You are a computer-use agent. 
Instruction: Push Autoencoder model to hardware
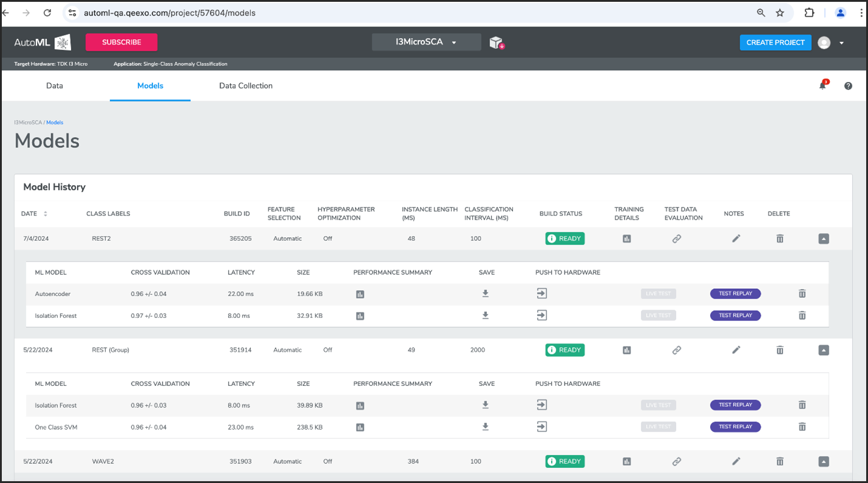542,294
